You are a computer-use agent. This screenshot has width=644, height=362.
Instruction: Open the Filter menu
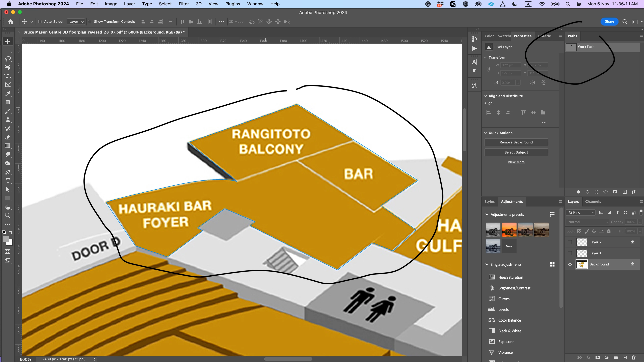[x=183, y=4]
